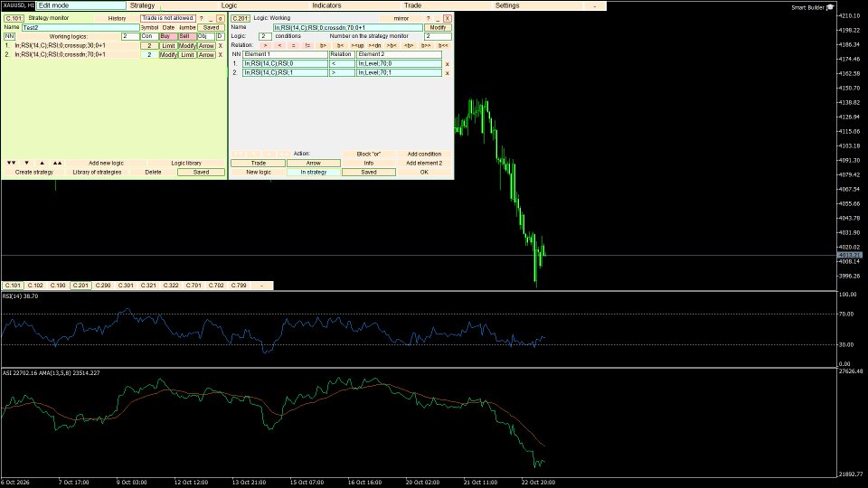Toggle the Sell column button
The height and width of the screenshot is (488, 868).
pos(186,36)
